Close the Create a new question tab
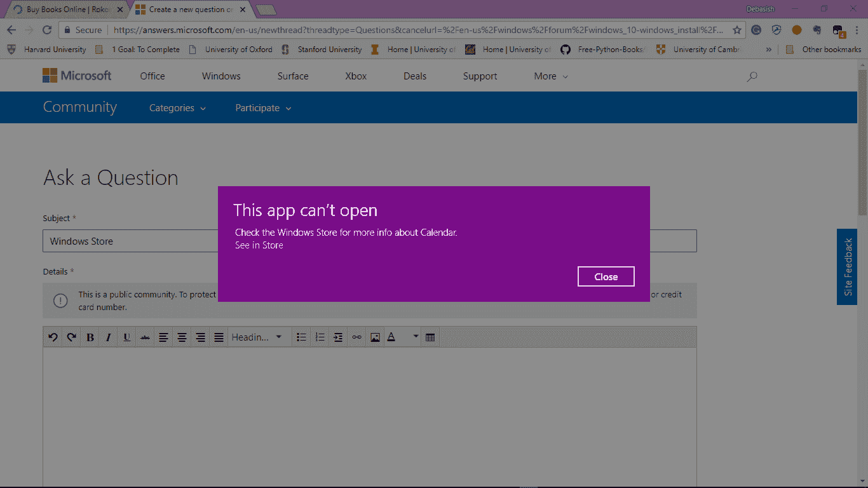The image size is (868, 488). [x=242, y=10]
